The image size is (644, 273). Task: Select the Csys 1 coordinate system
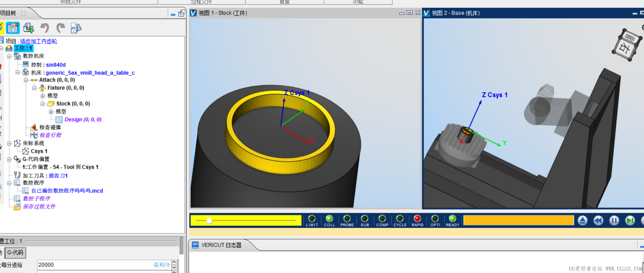tap(39, 151)
